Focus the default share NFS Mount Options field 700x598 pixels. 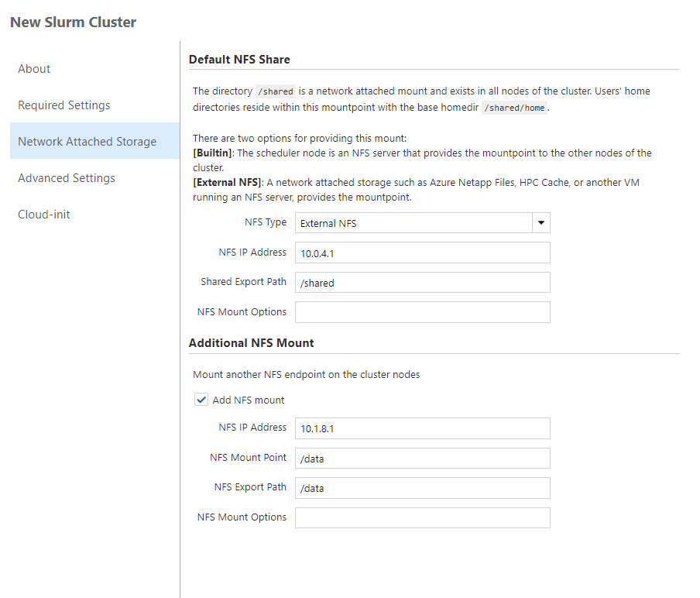pyautogui.click(x=422, y=312)
